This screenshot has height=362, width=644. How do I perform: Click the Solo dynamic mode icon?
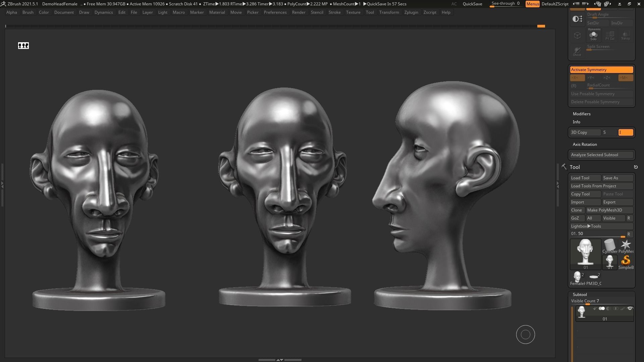click(593, 35)
